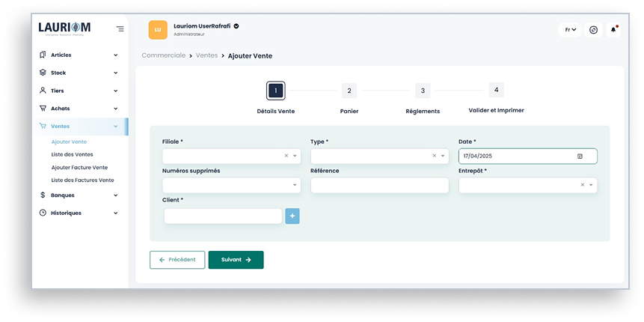This screenshot has height=322, width=644.
Task: Click the Achats cart icon
Action: pyautogui.click(x=43, y=108)
